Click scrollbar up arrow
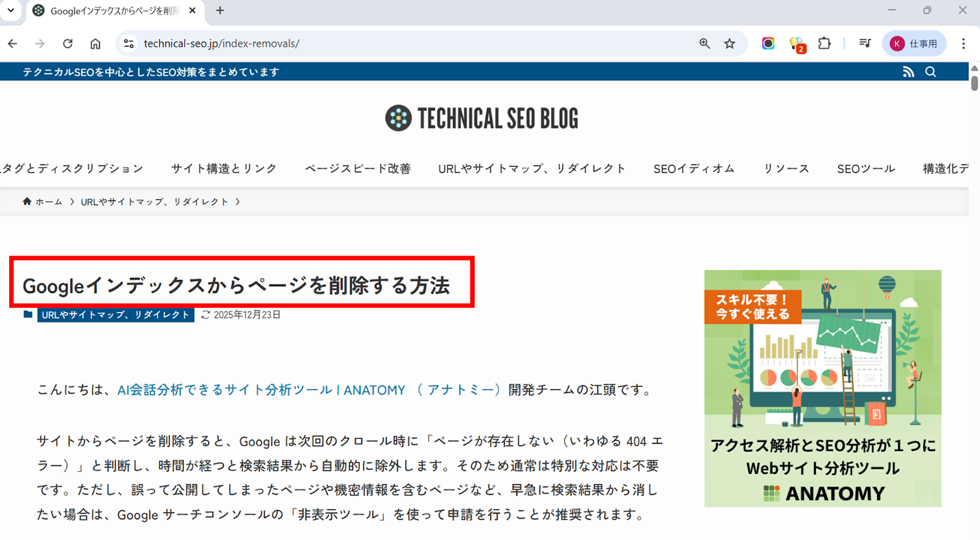980x540 pixels. (974, 68)
